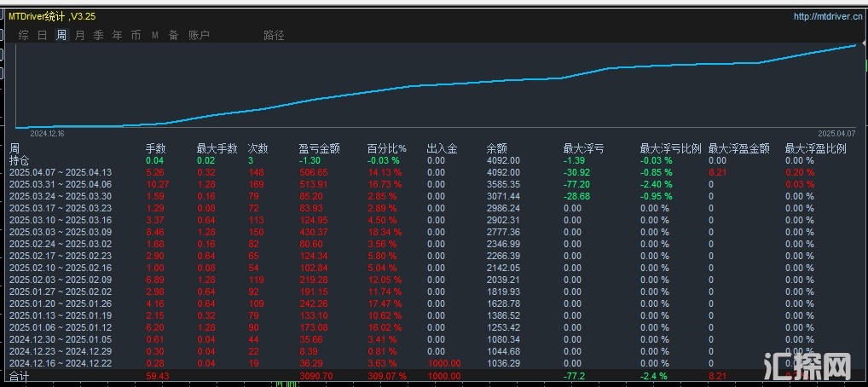Select row 2025.01.06 ~ 2025.01.12
The width and height of the screenshot is (868, 387).
tap(434, 327)
